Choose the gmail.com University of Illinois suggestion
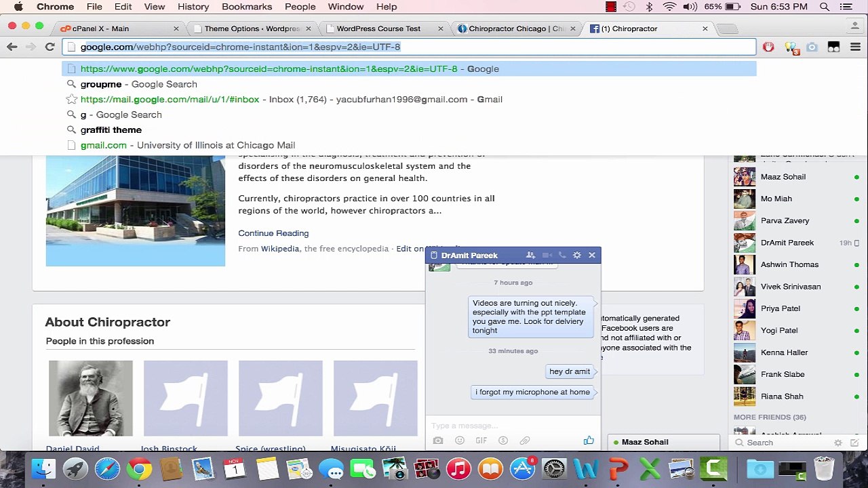 click(x=409, y=145)
